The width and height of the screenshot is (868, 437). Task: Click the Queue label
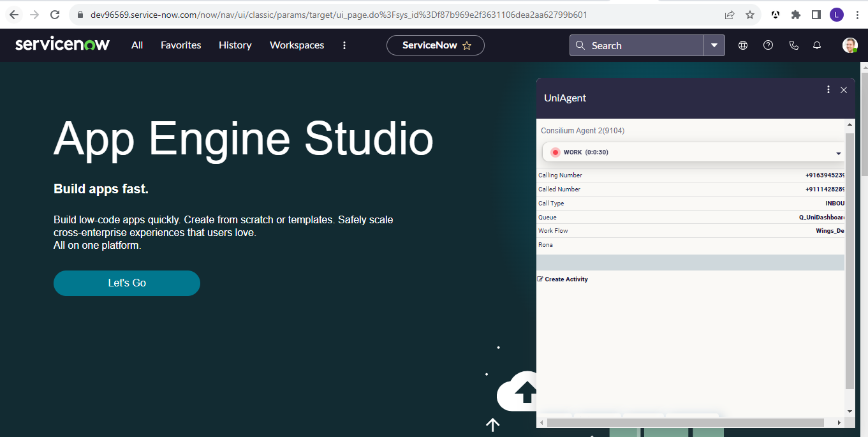[x=547, y=218]
